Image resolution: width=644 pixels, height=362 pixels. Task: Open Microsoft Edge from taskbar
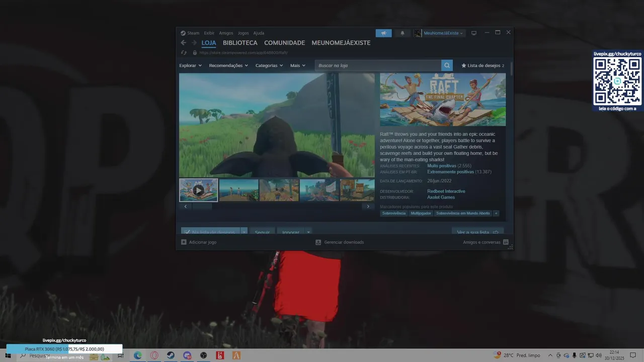(137, 355)
